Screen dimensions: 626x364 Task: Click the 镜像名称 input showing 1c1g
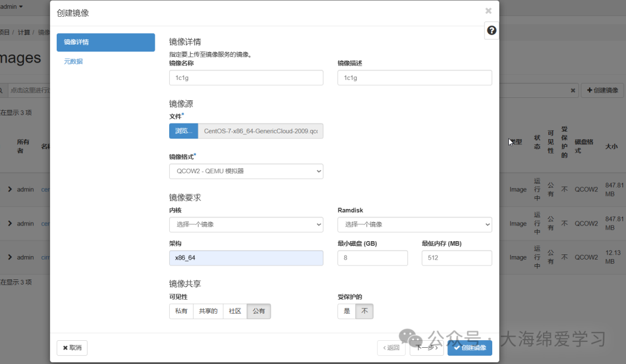pos(246,77)
